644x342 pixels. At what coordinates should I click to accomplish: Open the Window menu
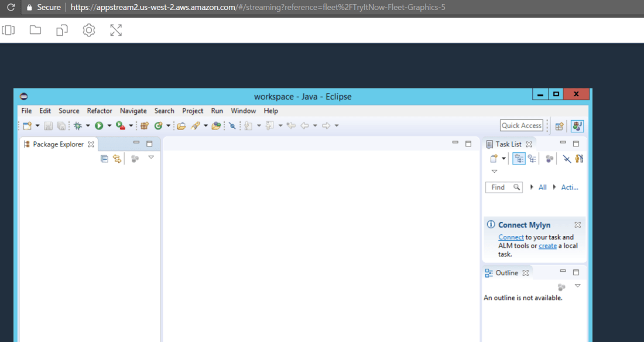pyautogui.click(x=243, y=111)
